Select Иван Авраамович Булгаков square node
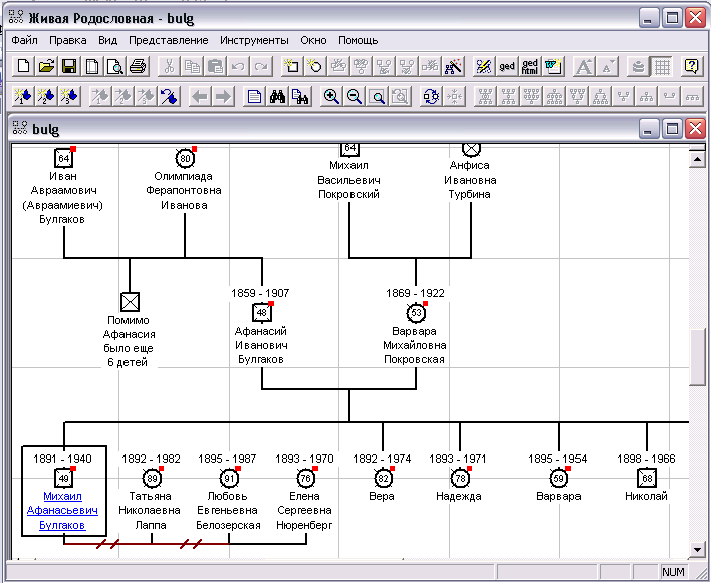This screenshot has width=711, height=583. (63, 158)
